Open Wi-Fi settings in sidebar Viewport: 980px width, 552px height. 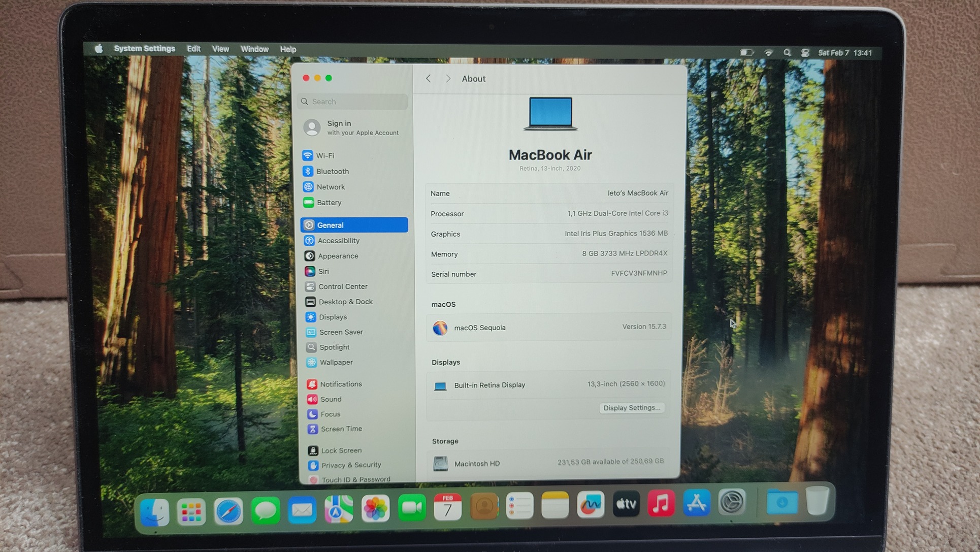tap(325, 155)
